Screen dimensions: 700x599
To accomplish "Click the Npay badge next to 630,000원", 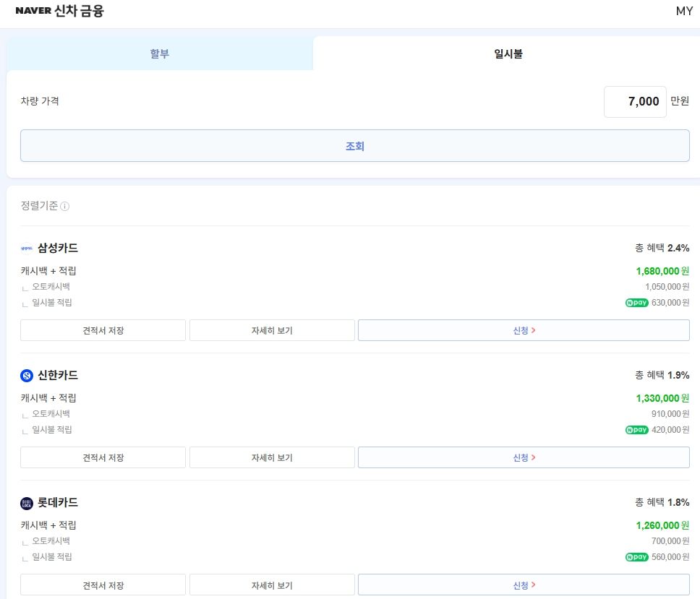I will tap(636, 303).
